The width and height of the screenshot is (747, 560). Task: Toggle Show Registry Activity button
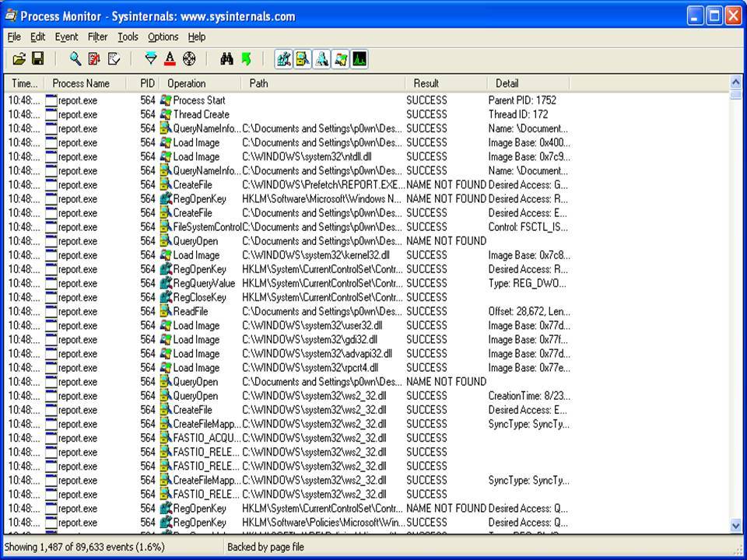point(283,59)
